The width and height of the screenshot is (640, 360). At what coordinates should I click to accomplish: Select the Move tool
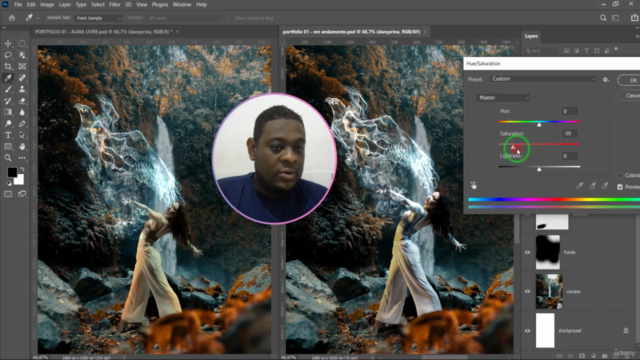[x=8, y=44]
